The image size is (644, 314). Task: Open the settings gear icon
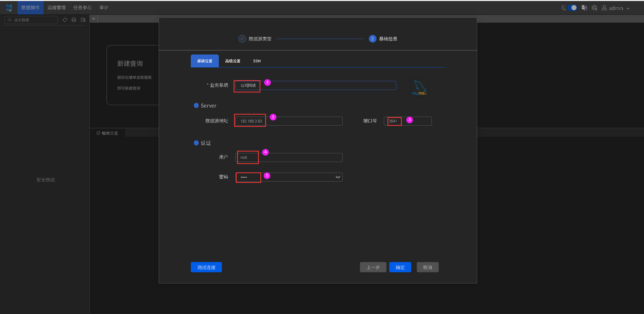594,8
